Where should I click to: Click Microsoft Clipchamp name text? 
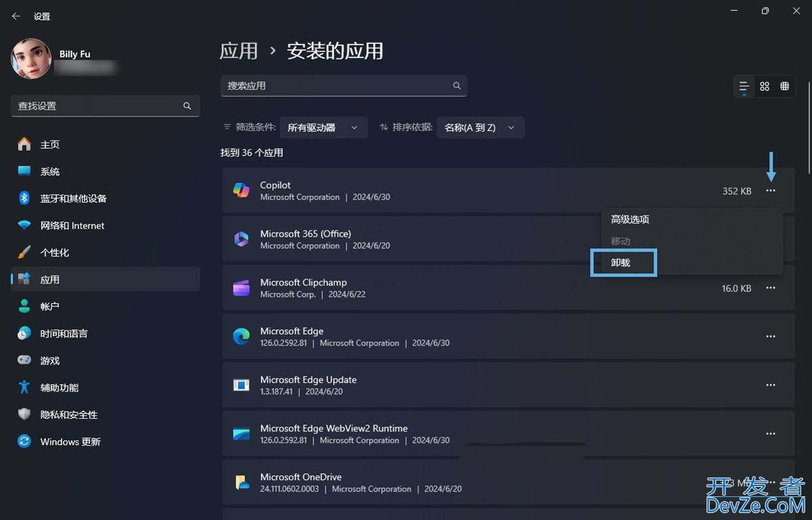pyautogui.click(x=303, y=283)
